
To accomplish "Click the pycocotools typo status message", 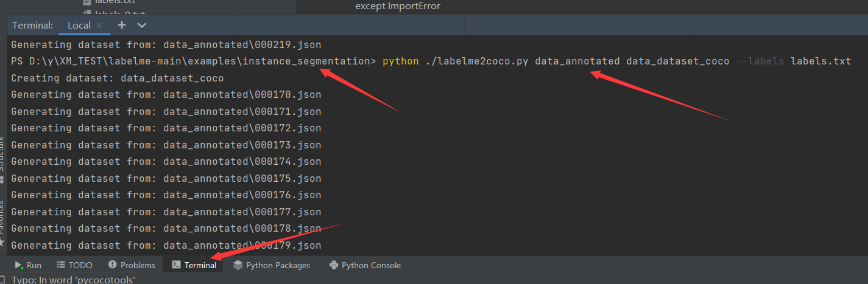I will click(x=72, y=279).
